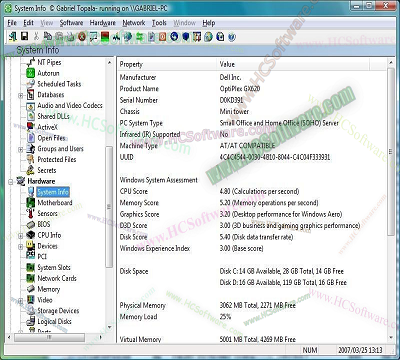Image resolution: width=400 pixels, height=360 pixels.
Task: Click the red and green block toolbar icon
Action: (105, 36)
